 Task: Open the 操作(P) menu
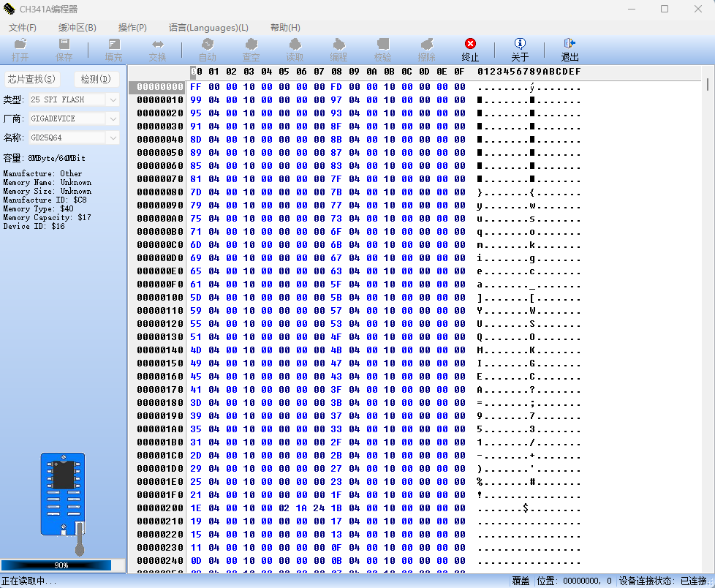[132, 27]
